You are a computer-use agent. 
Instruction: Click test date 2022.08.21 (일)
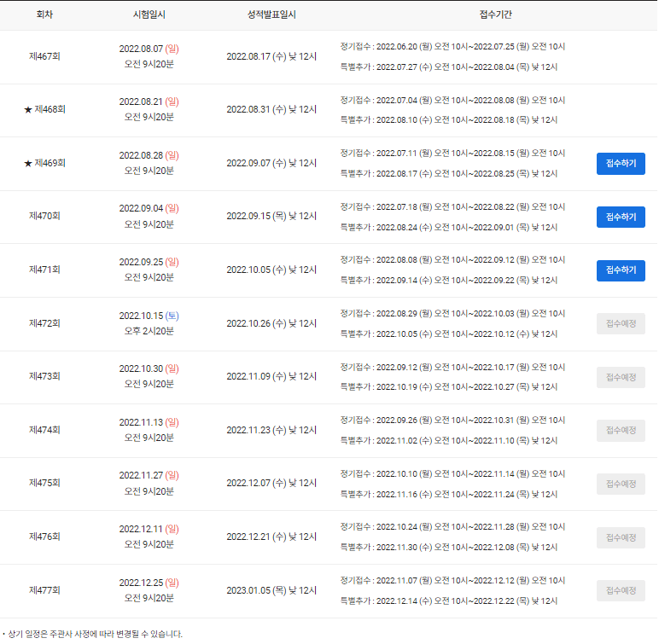pyautogui.click(x=149, y=102)
